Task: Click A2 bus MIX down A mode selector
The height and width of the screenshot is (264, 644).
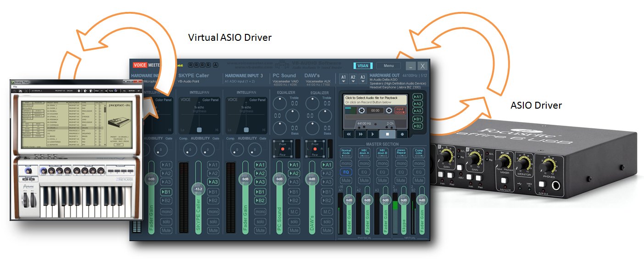Action: click(x=365, y=153)
